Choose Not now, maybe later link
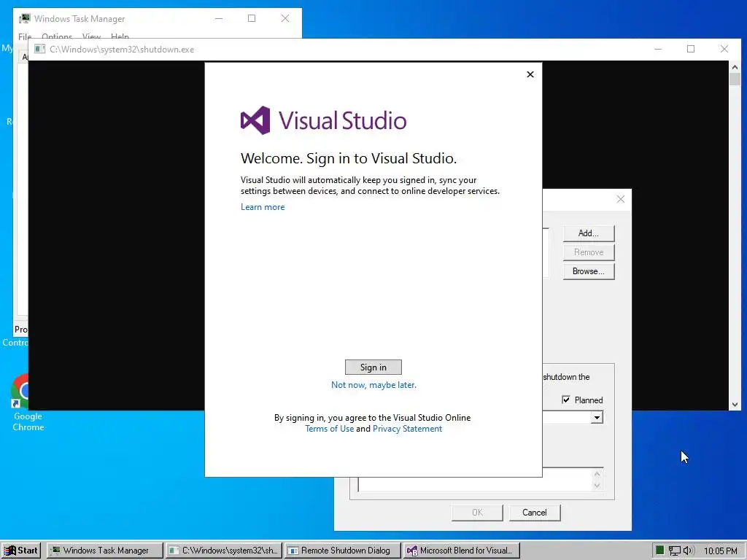The image size is (747, 560). click(373, 385)
